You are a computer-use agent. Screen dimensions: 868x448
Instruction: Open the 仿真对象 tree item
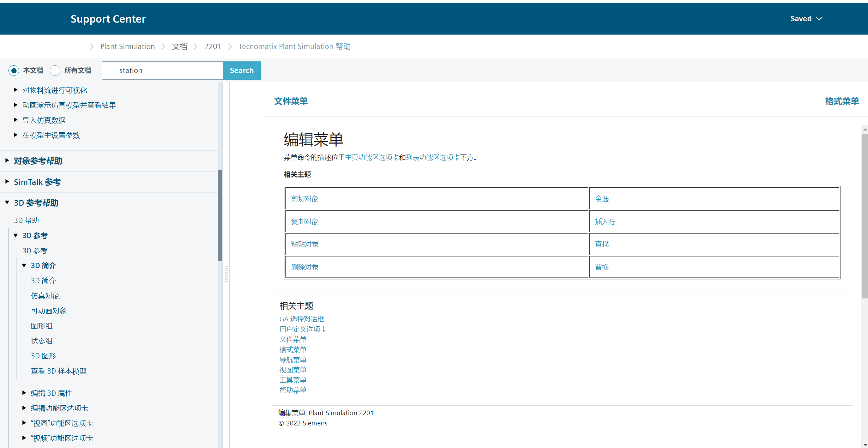(45, 296)
